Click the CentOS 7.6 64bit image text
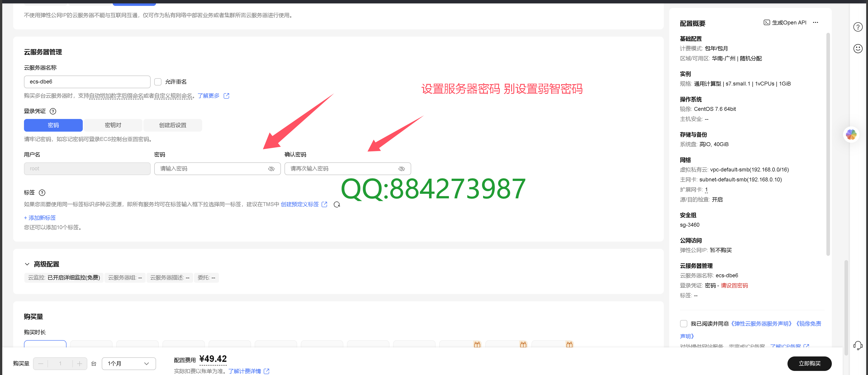The image size is (868, 375). [715, 109]
